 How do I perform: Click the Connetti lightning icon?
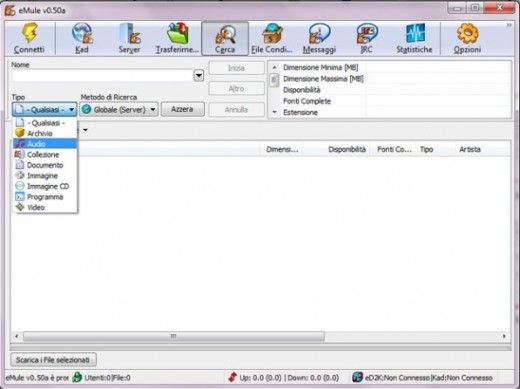pos(29,33)
